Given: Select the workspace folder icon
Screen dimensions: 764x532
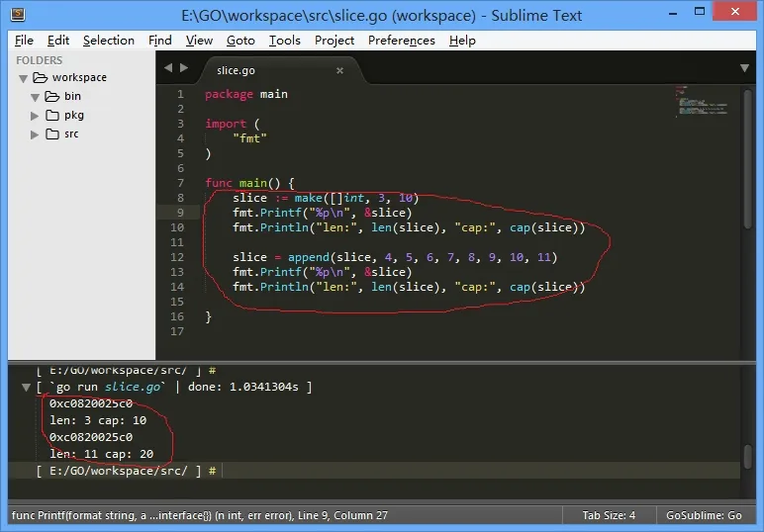Looking at the screenshot, I should (40, 77).
